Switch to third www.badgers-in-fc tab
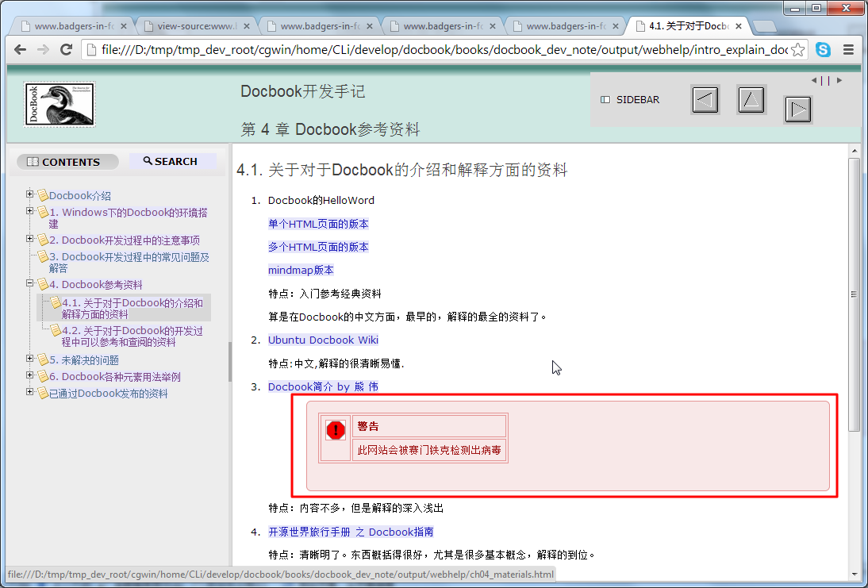 click(x=320, y=26)
